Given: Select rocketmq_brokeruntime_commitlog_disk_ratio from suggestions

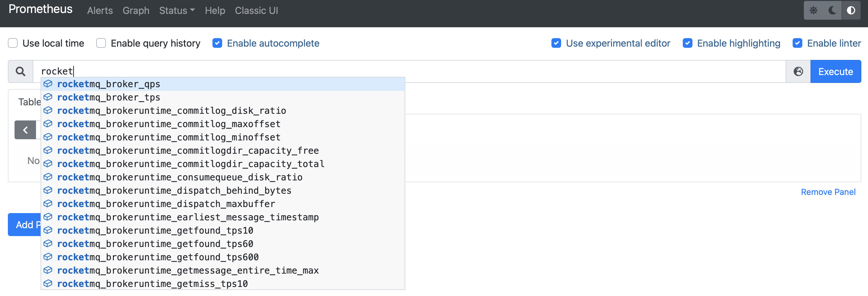Looking at the screenshot, I should coord(172,110).
